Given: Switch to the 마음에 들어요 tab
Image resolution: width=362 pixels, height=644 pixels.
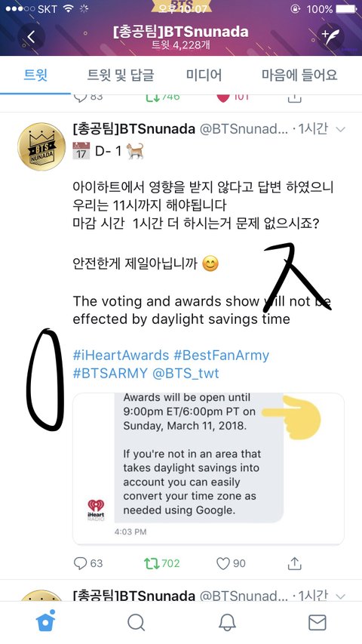Looking at the screenshot, I should (299, 75).
